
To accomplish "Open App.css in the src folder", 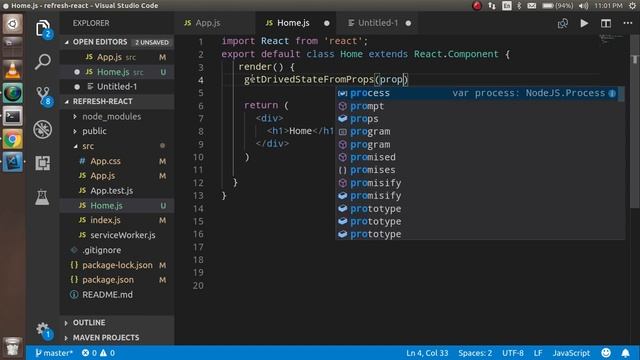I will click(x=116, y=161).
